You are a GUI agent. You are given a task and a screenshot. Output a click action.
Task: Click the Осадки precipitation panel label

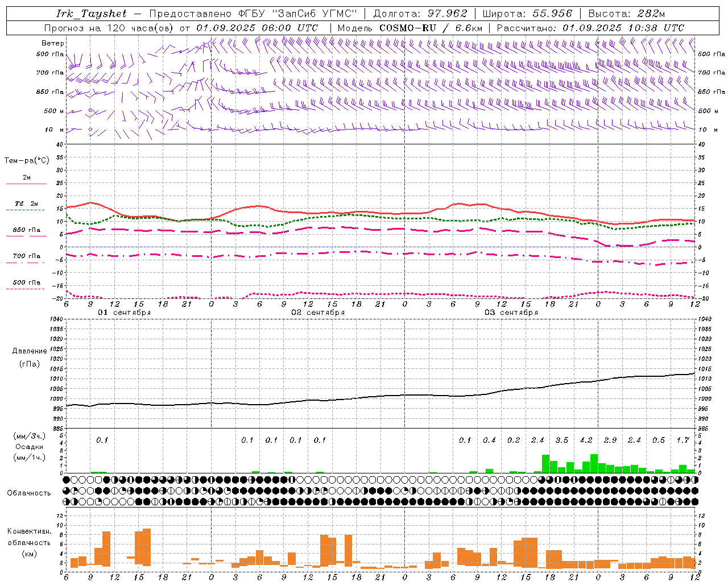30,447
